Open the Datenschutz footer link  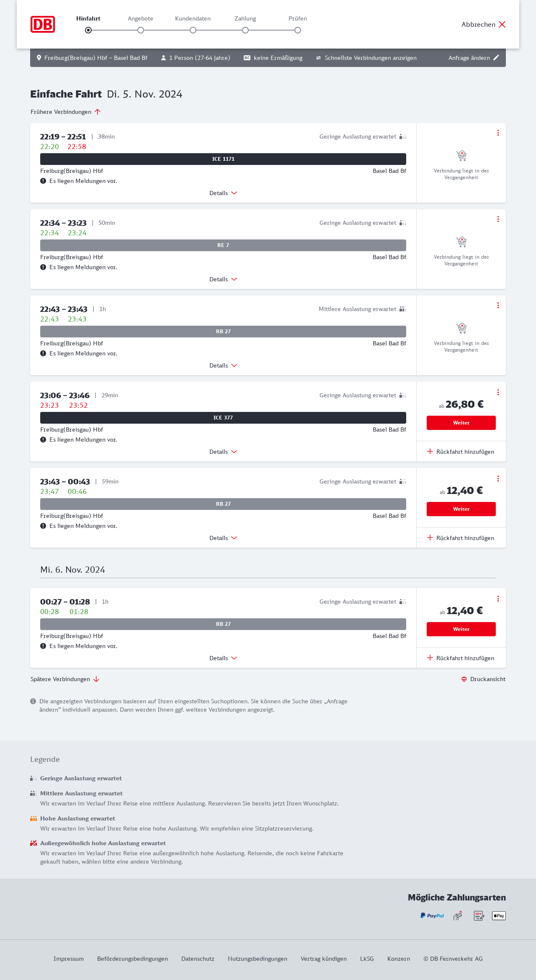[x=198, y=959]
